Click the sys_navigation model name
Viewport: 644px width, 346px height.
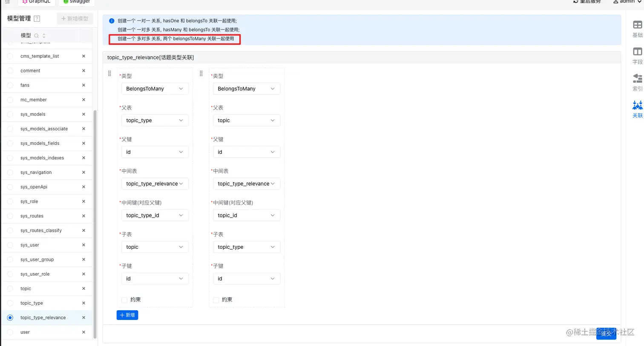point(36,172)
